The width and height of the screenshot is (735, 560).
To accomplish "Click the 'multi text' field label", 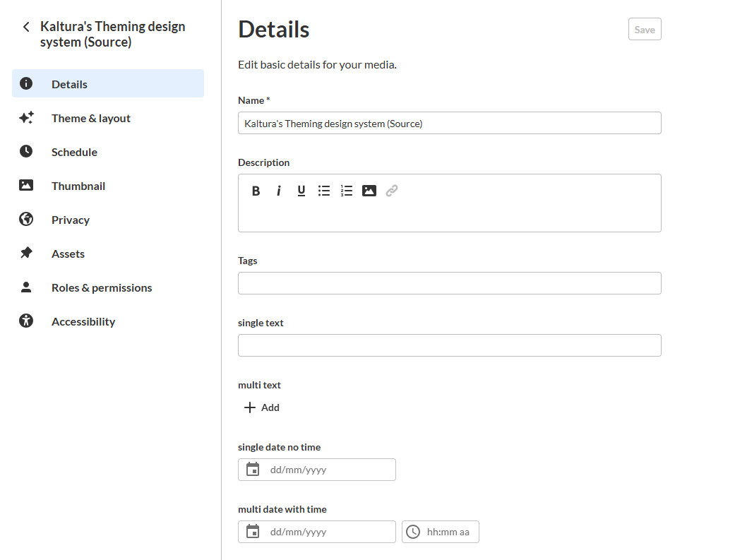I will click(259, 385).
